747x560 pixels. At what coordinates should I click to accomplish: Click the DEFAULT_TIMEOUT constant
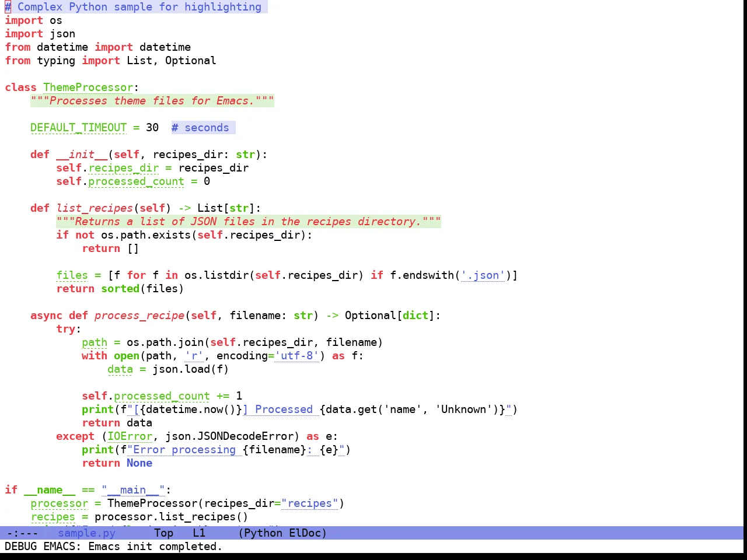click(x=78, y=128)
